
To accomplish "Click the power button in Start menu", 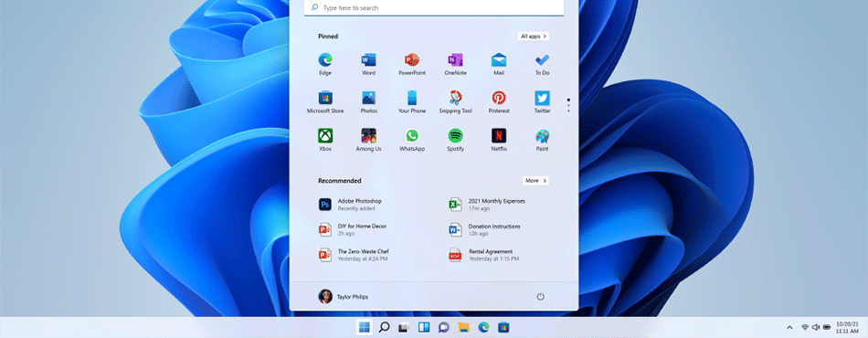I will [541, 297].
